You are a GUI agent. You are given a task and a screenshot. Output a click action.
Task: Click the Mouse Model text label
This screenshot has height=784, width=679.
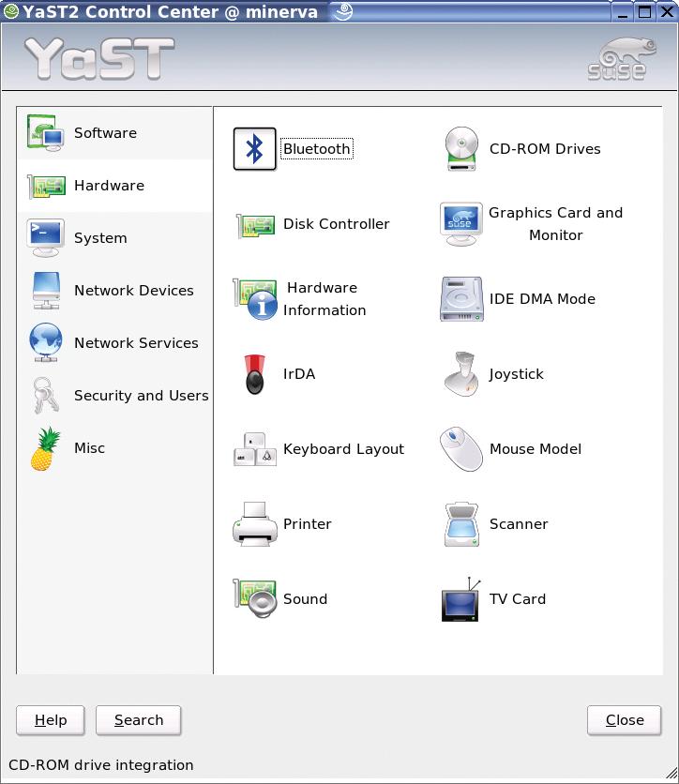(x=536, y=449)
